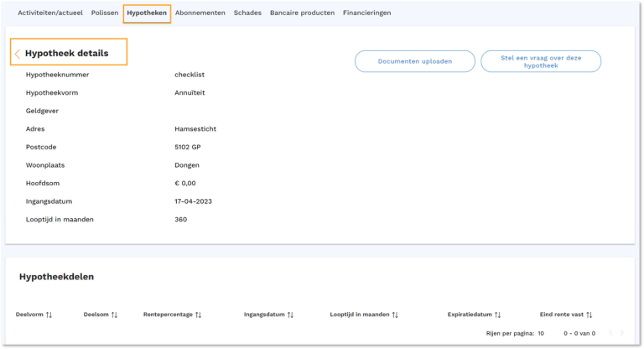
Task: Go to next page of Hypotheekdelen table
Action: click(x=621, y=333)
